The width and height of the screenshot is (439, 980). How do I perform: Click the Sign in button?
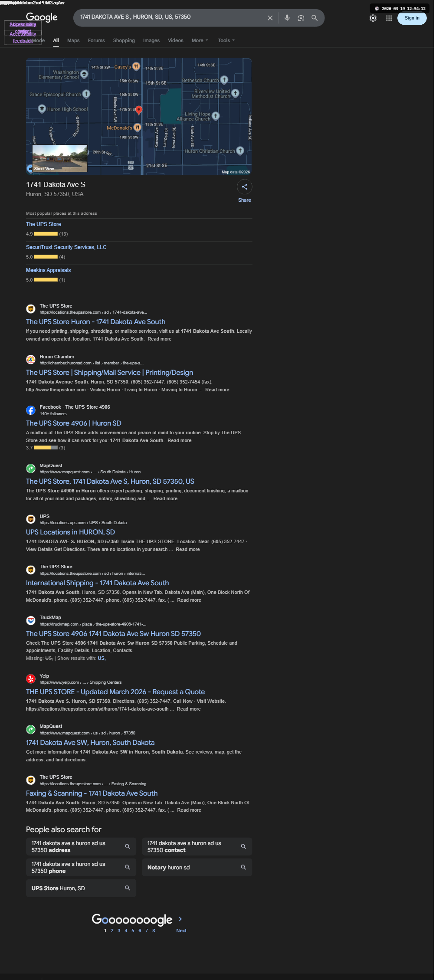pyautogui.click(x=412, y=18)
